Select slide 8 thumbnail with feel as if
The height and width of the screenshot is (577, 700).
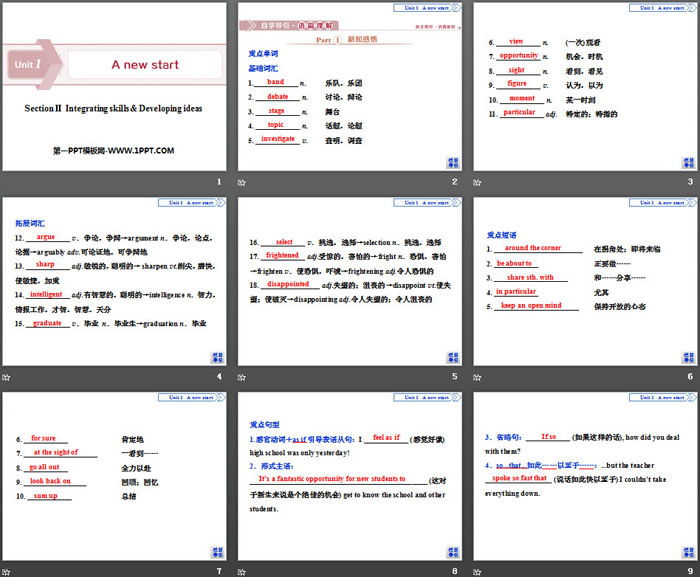tap(350, 477)
